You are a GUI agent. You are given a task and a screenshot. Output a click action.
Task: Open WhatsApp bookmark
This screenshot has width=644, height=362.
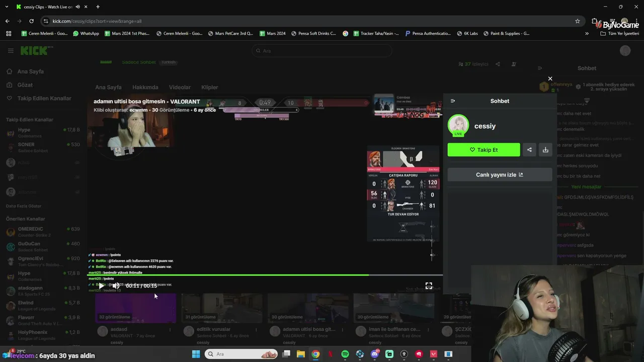pyautogui.click(x=86, y=34)
